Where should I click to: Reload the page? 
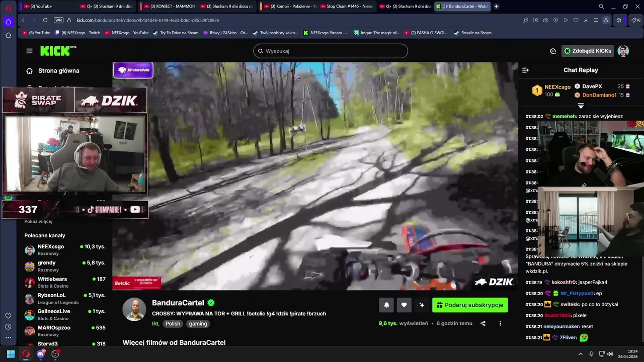pyautogui.click(x=45, y=20)
